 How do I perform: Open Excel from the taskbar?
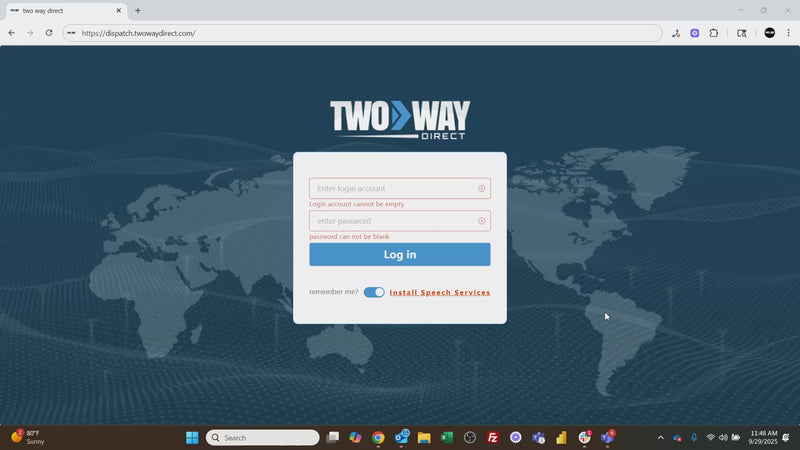pyautogui.click(x=447, y=437)
